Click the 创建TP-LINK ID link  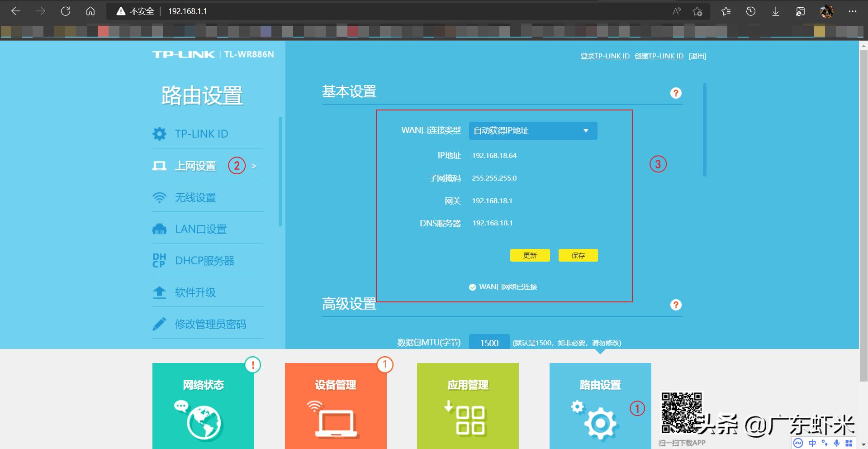[x=659, y=56]
